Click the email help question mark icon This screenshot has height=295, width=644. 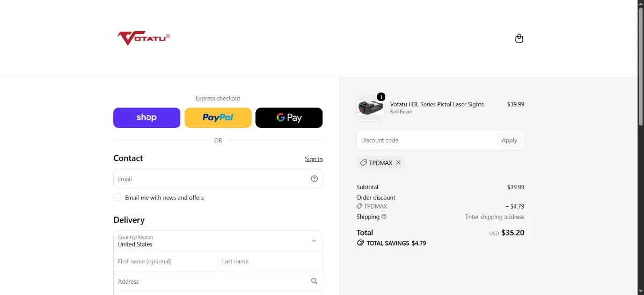click(x=314, y=179)
